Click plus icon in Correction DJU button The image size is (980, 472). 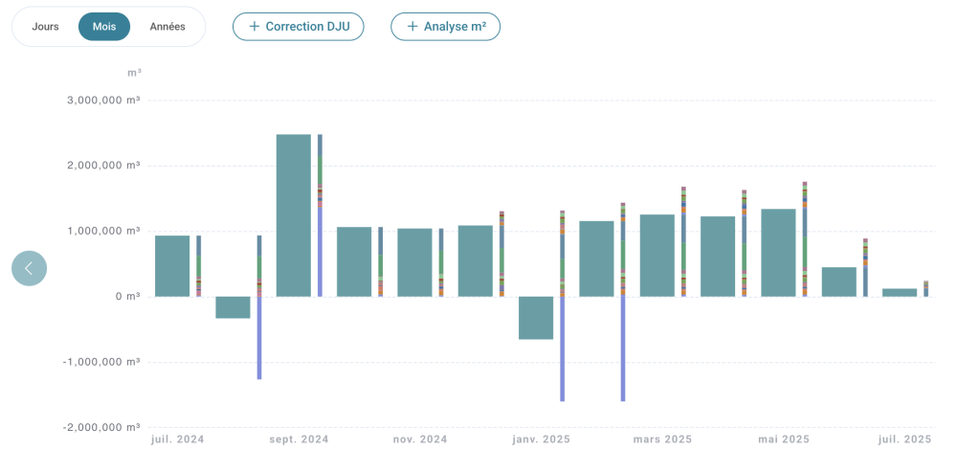(254, 26)
